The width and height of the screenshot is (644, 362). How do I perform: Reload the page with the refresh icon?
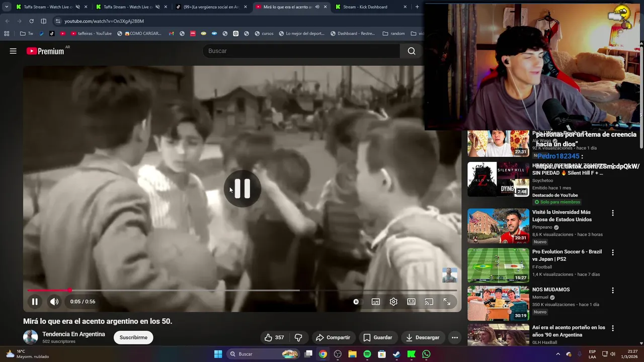[31, 21]
